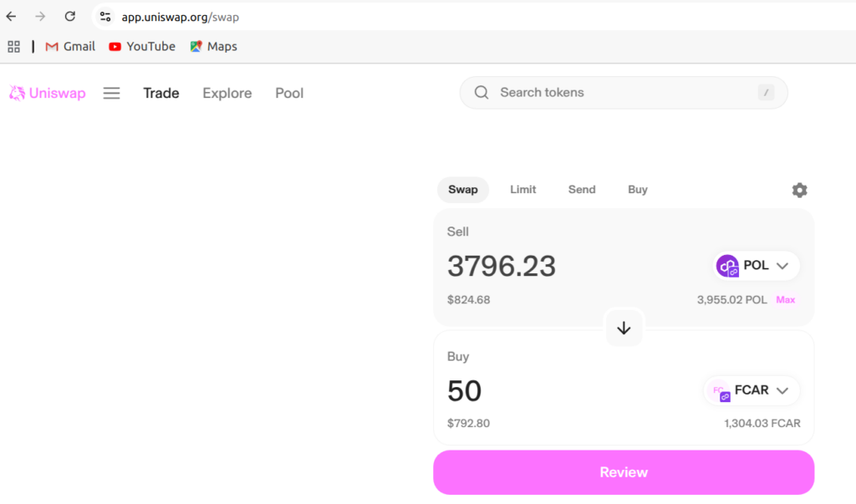Open the Maps bookmark

(213, 47)
